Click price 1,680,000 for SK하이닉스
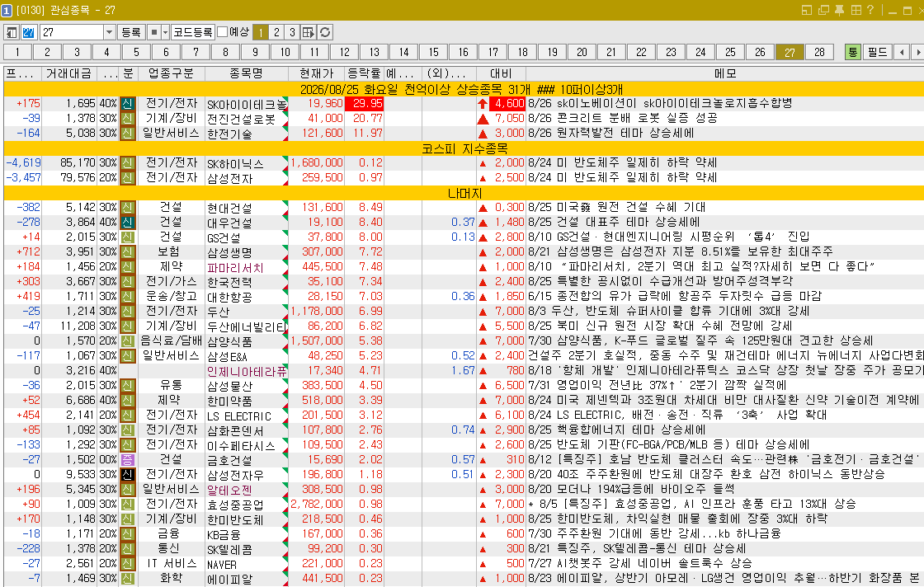The image size is (924, 587). pos(317,163)
